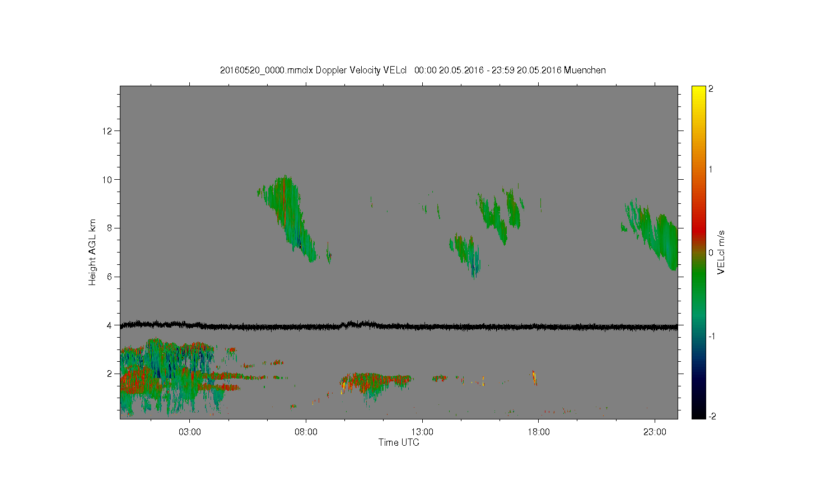Viewport: 840px width, 504px height.
Task: Select the 18:00 time tick label
Action: point(539,432)
